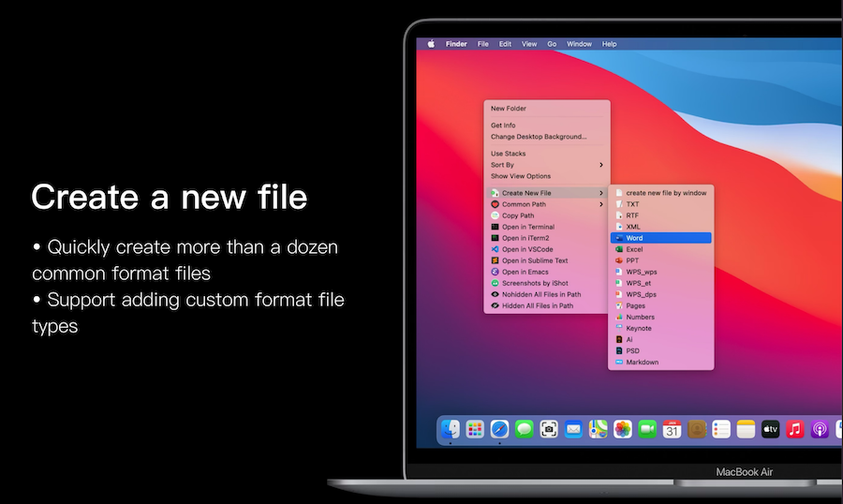This screenshot has height=504, width=843.
Task: Toggle Hidden All Files in Path
Action: [537, 305]
